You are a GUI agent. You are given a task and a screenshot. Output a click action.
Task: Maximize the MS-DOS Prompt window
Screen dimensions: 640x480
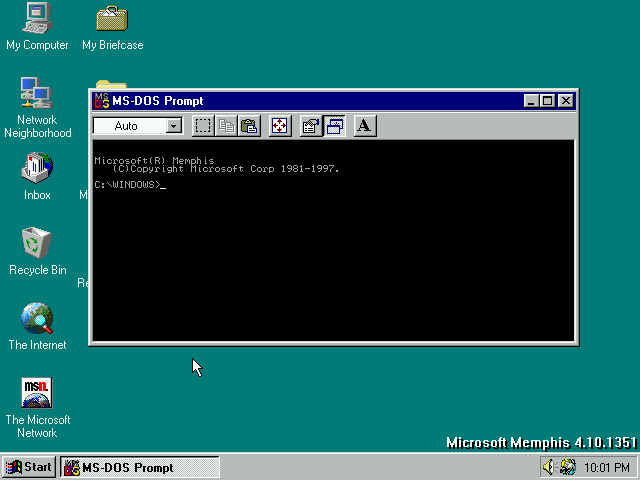pos(547,101)
